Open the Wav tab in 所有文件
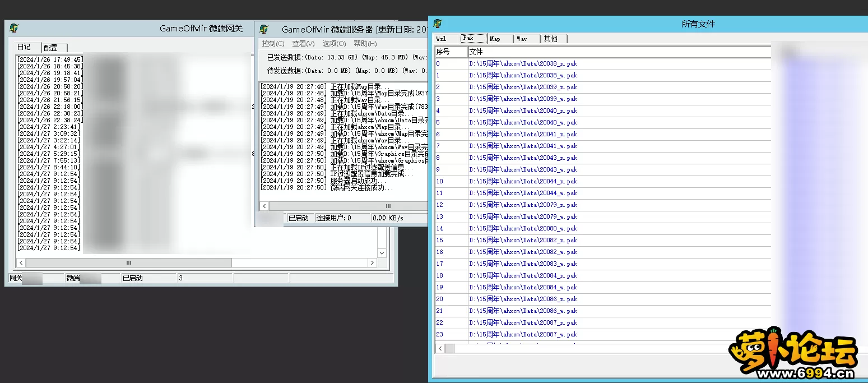Image resolution: width=868 pixels, height=383 pixels. tap(527, 39)
